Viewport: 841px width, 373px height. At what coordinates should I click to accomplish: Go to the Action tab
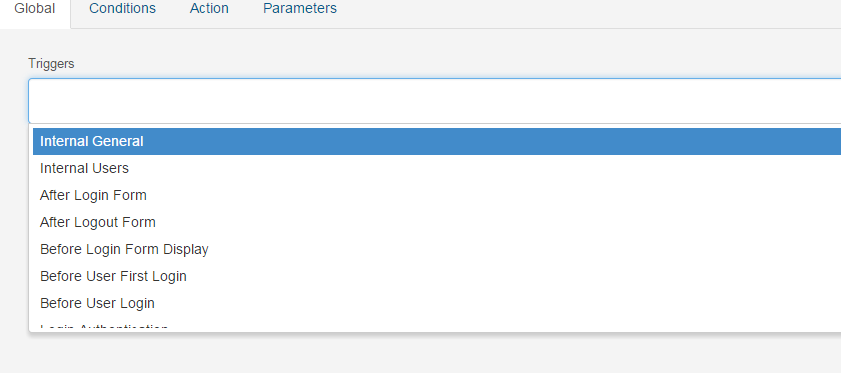tap(209, 9)
